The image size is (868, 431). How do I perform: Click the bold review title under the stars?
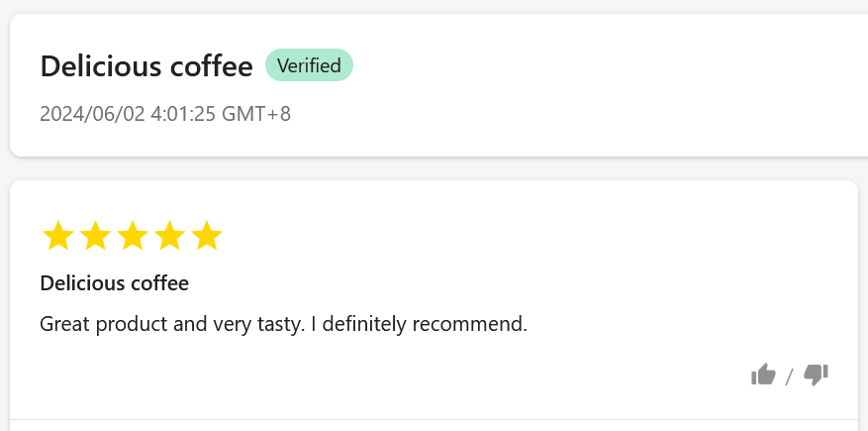point(114,283)
